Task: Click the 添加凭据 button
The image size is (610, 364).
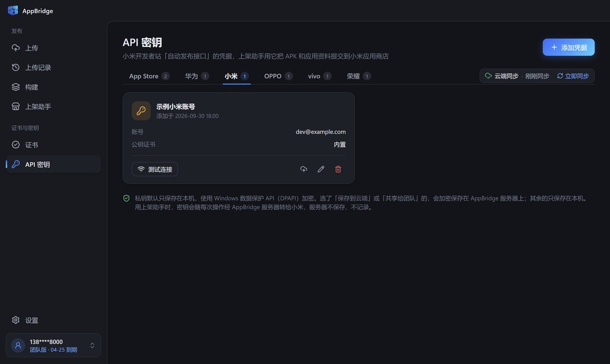Action: point(569,47)
